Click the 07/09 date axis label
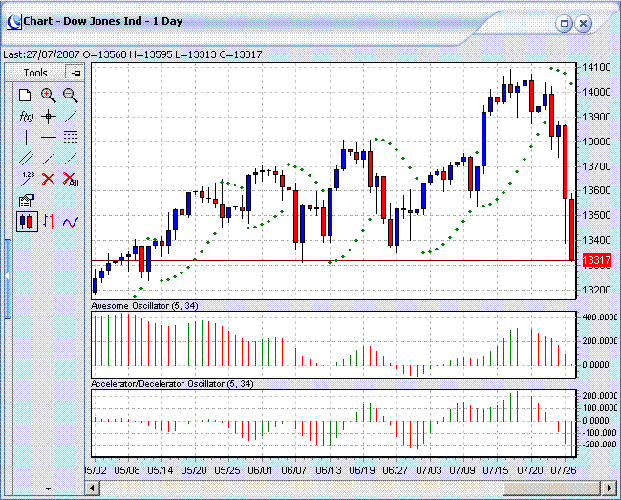The height and width of the screenshot is (500, 621). tap(462, 470)
